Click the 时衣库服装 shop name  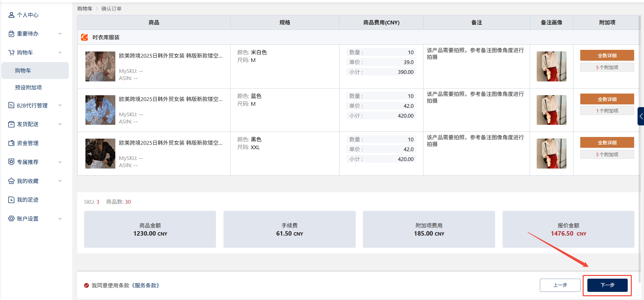pos(106,37)
